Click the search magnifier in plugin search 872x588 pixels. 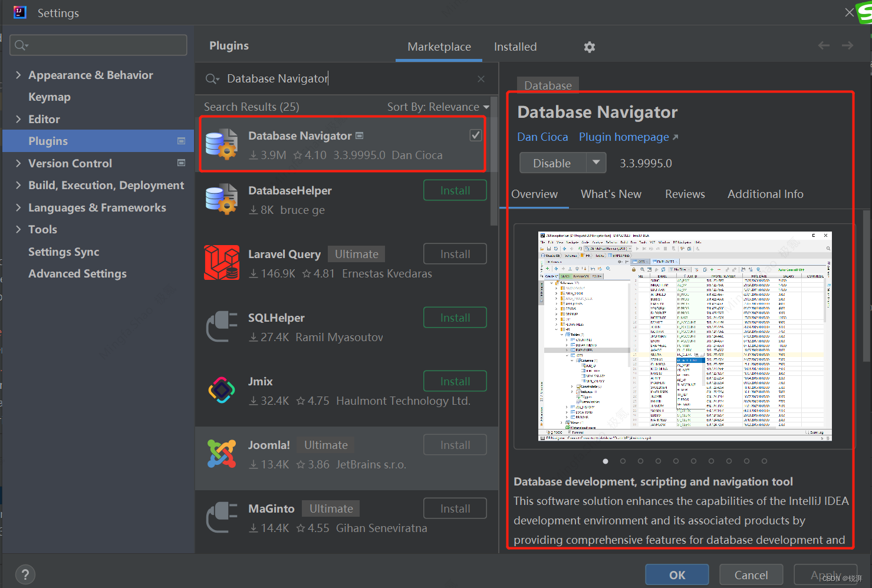point(212,79)
